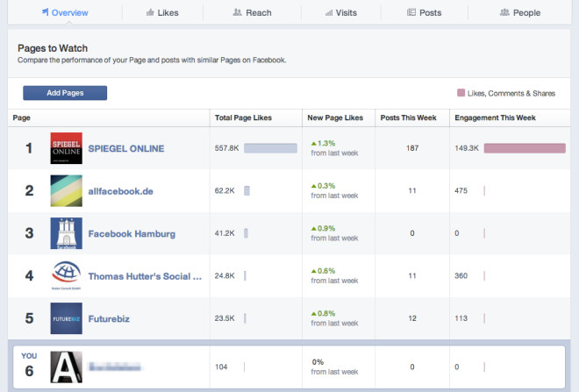Click the Reach people icon
Screen dimensions: 579x392
[238, 12]
